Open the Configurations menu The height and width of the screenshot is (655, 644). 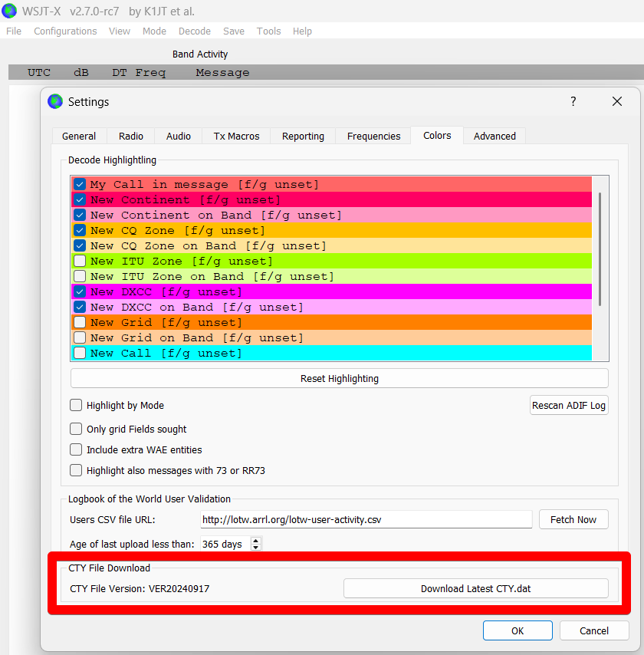pos(65,31)
